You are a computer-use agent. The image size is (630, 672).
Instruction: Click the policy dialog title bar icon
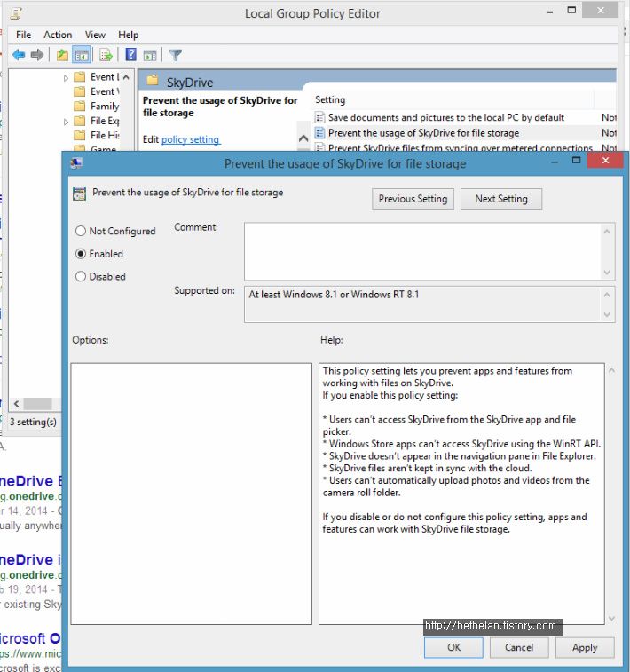76,162
